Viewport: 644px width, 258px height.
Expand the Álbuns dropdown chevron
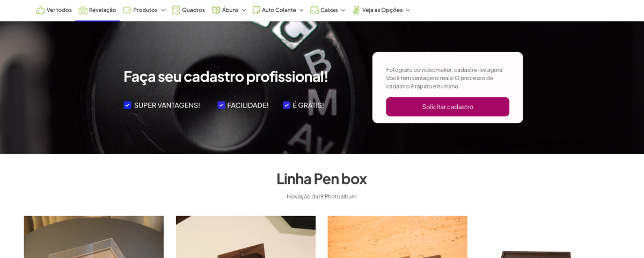(x=244, y=10)
